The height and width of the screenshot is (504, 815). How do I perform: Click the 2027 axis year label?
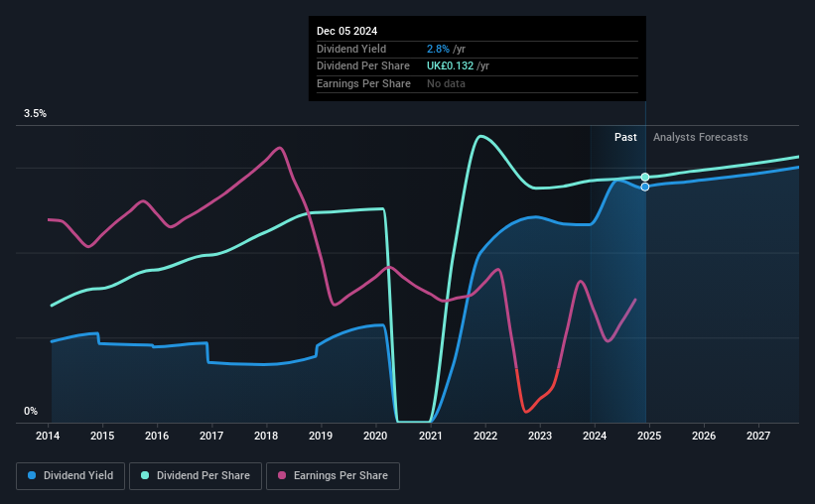(758, 436)
